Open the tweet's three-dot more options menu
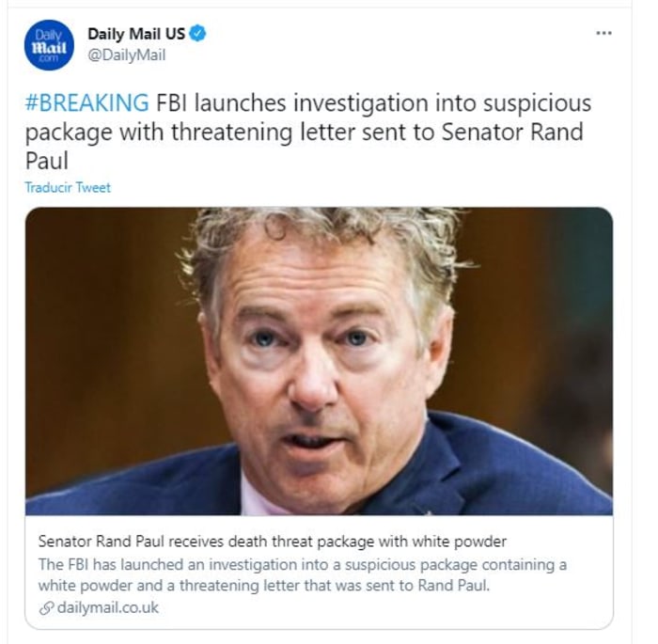The image size is (658, 644). [x=603, y=33]
